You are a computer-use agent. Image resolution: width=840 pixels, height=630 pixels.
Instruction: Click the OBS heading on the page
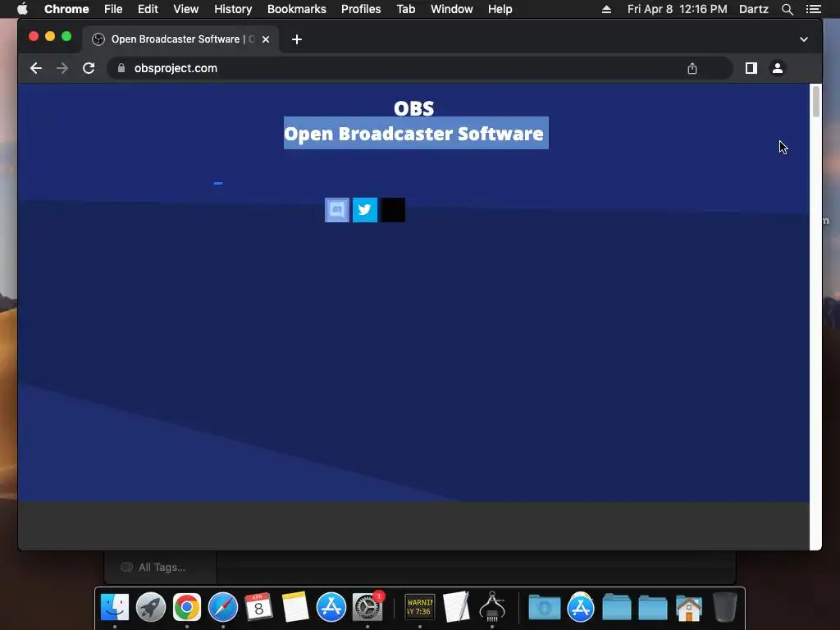414,108
